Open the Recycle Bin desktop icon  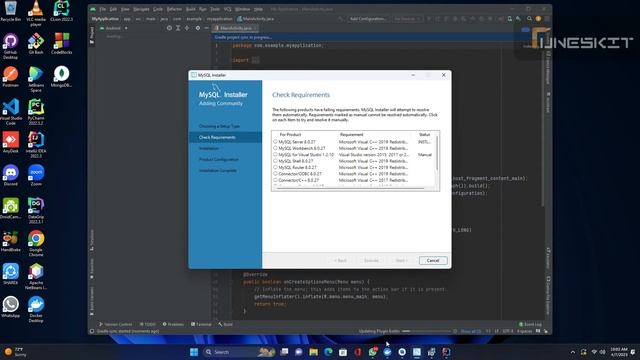11,11
